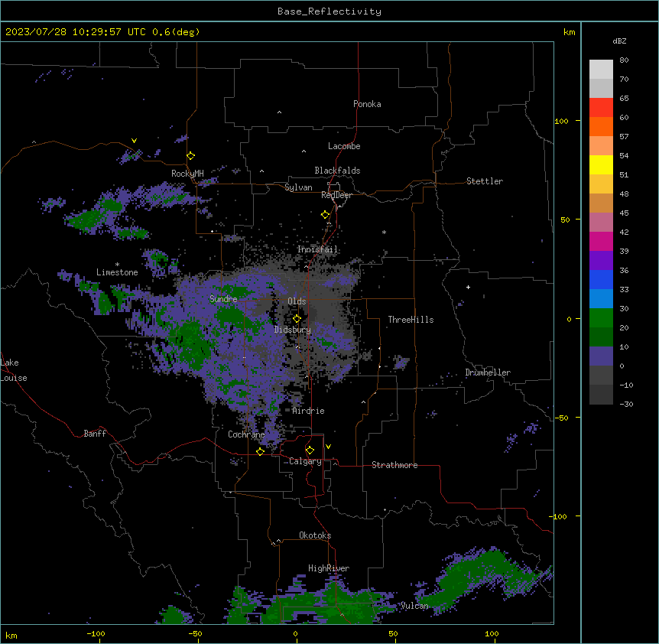Select the magenta 42 dBZ color swatch

coord(601,241)
